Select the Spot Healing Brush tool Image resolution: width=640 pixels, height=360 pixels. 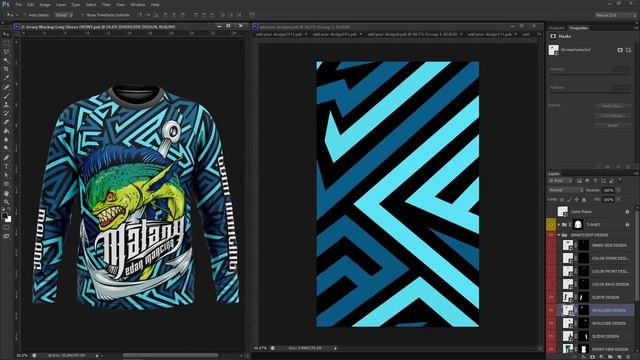pyautogui.click(x=6, y=87)
